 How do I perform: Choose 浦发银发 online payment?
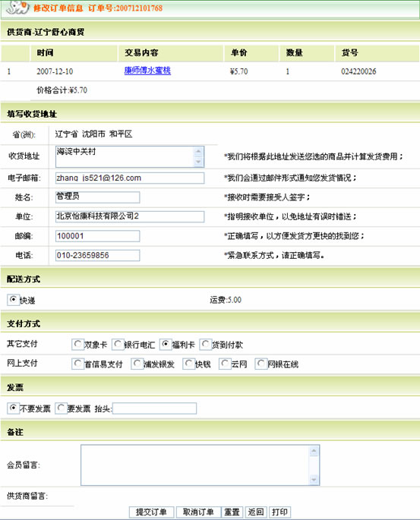(x=137, y=364)
